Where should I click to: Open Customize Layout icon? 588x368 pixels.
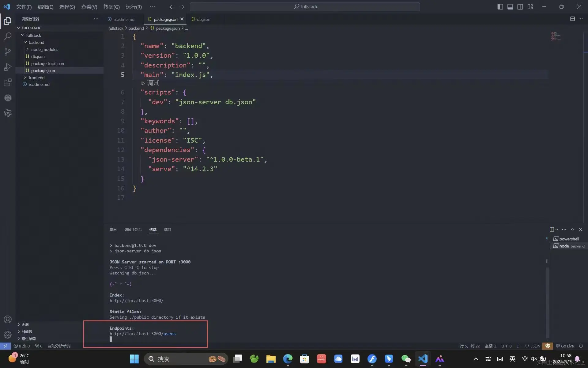530,7
